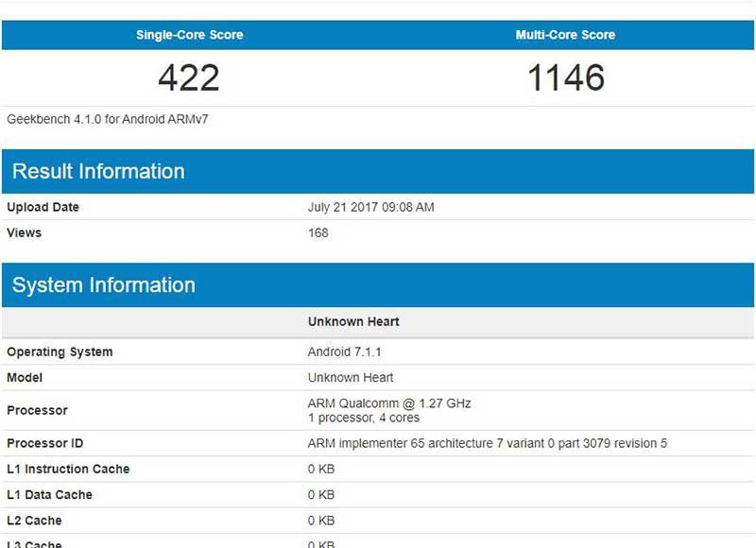Screen dimensions: 756x548
Task: Click the Model row label
Action: click(25, 377)
